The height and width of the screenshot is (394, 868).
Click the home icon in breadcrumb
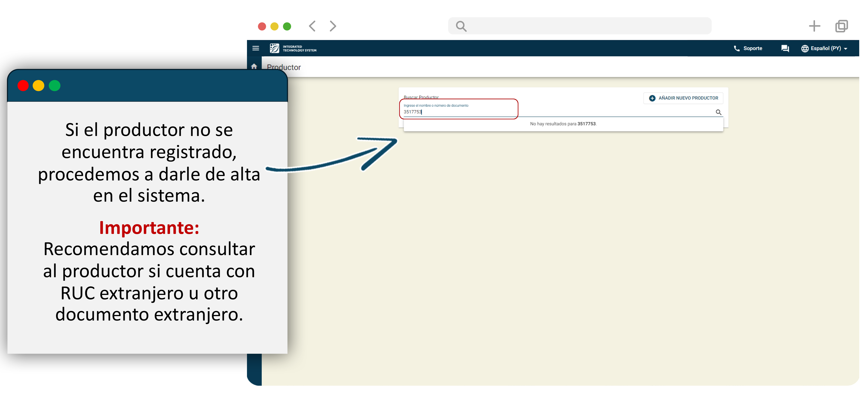point(254,66)
